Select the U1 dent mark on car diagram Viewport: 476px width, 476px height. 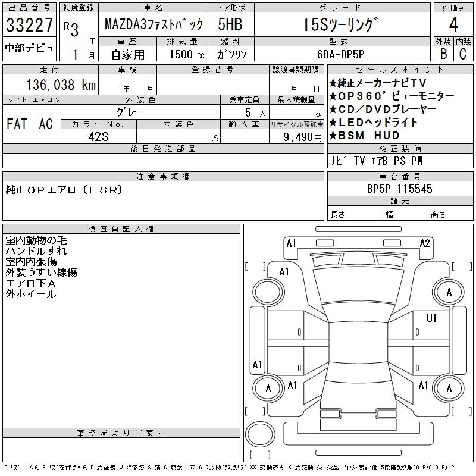tap(431, 318)
